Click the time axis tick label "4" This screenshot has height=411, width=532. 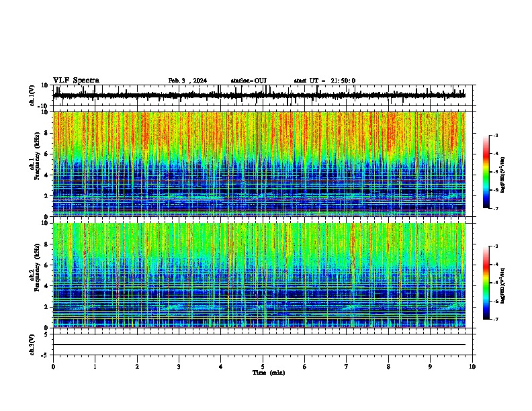(221, 367)
